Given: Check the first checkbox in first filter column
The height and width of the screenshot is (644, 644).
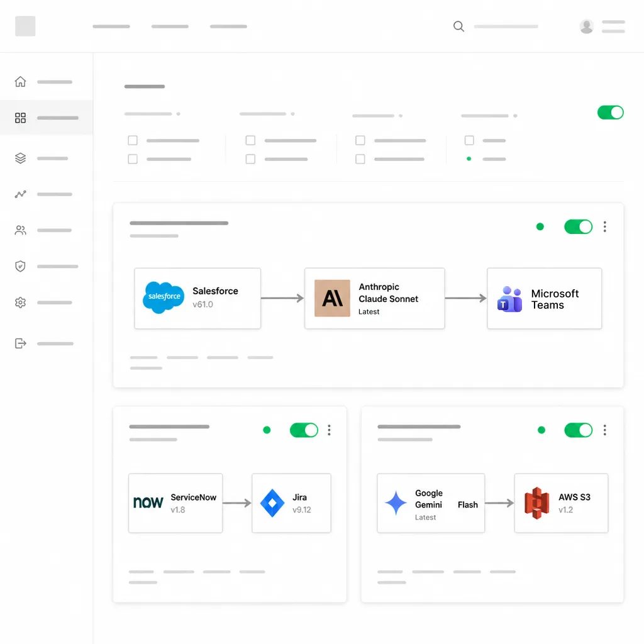Looking at the screenshot, I should tap(133, 140).
